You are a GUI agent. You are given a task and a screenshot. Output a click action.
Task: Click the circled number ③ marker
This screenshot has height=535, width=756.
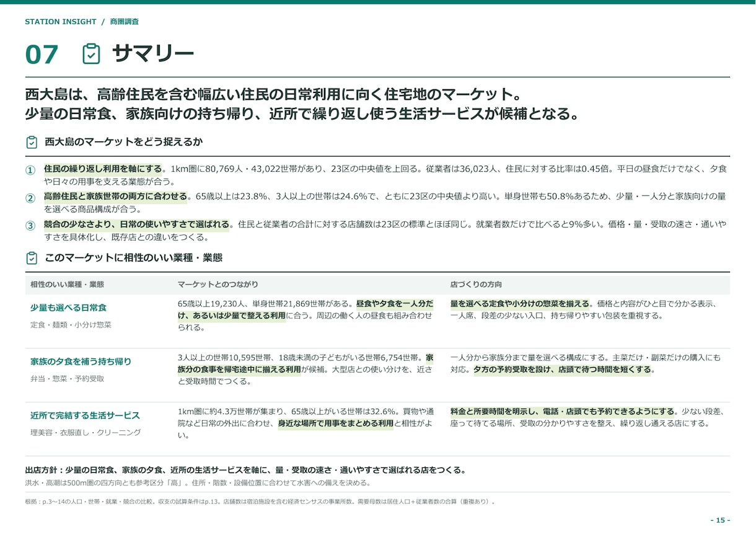30,226
